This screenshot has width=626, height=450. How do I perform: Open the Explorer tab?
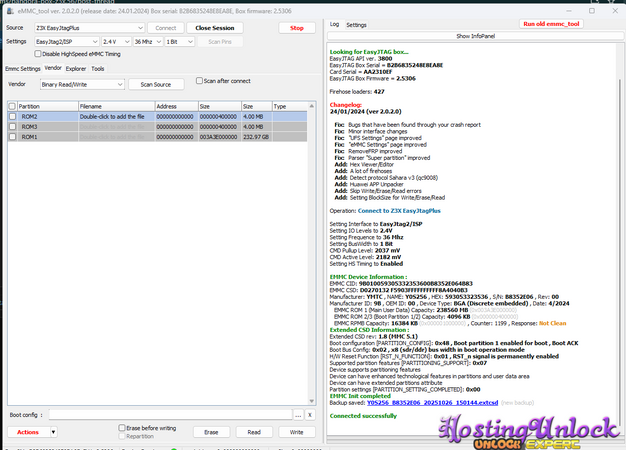pos(76,69)
